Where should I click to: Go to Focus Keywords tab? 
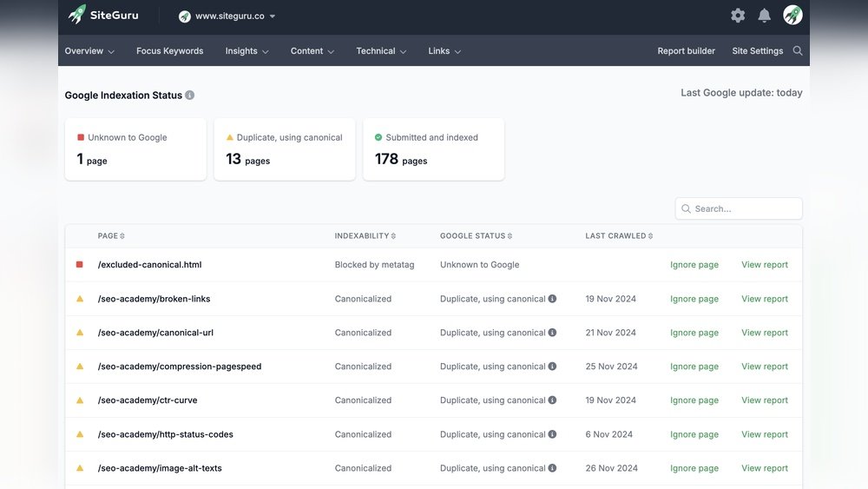point(169,51)
